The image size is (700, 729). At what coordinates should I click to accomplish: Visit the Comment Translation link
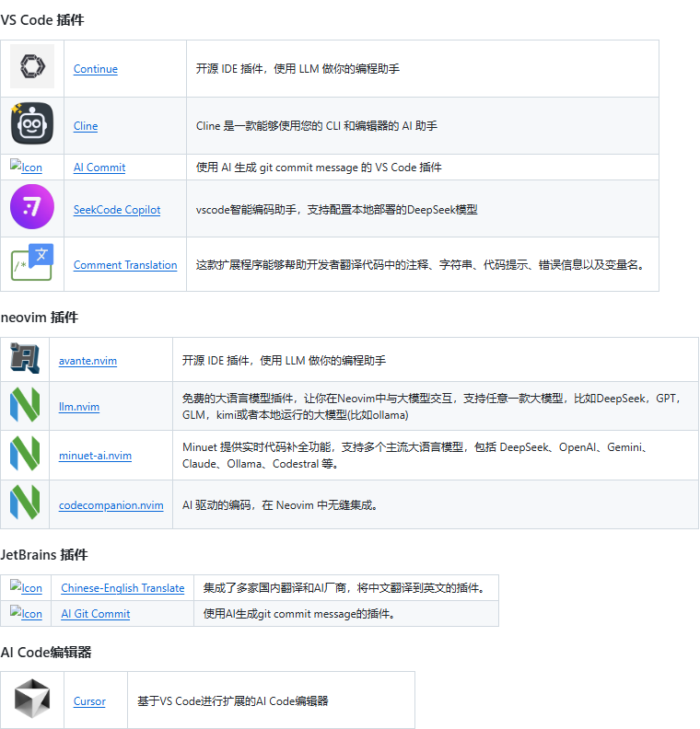[x=125, y=265]
